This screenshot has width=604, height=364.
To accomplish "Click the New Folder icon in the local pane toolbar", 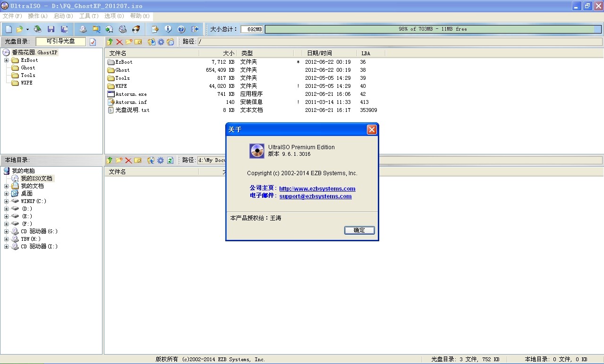I will (x=119, y=161).
